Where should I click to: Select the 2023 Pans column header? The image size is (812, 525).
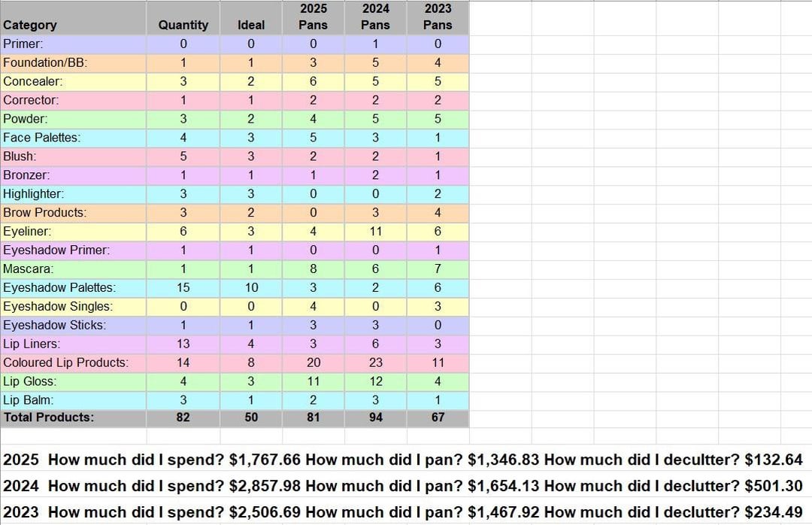tap(438, 17)
